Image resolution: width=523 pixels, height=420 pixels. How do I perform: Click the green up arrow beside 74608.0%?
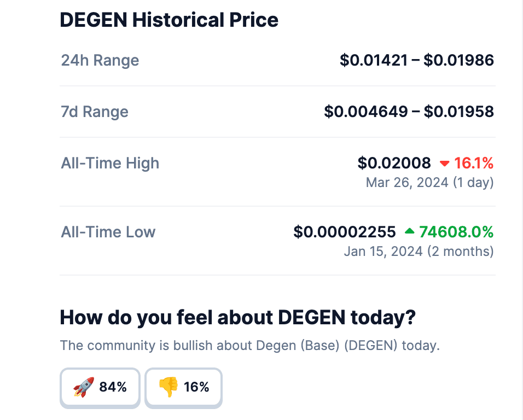[409, 231]
